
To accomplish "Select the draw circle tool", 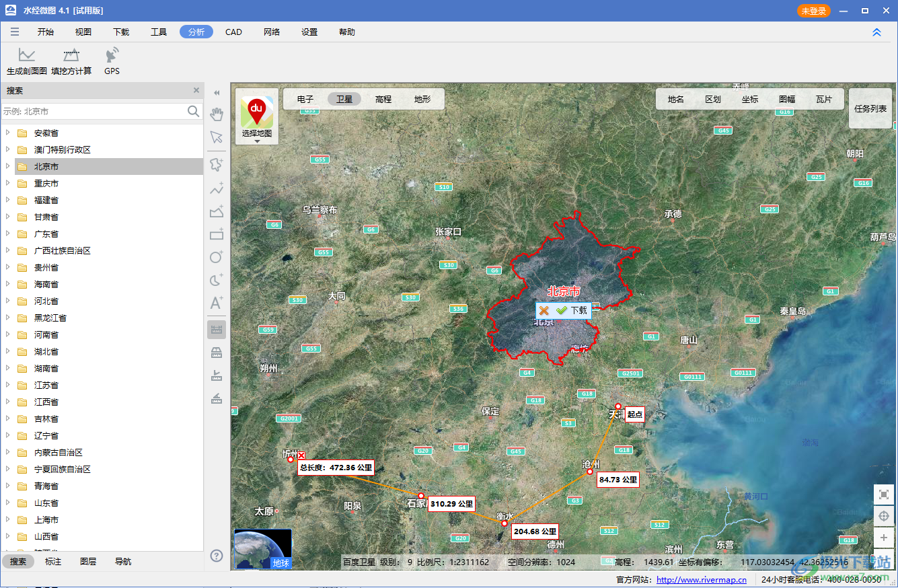I will point(217,257).
